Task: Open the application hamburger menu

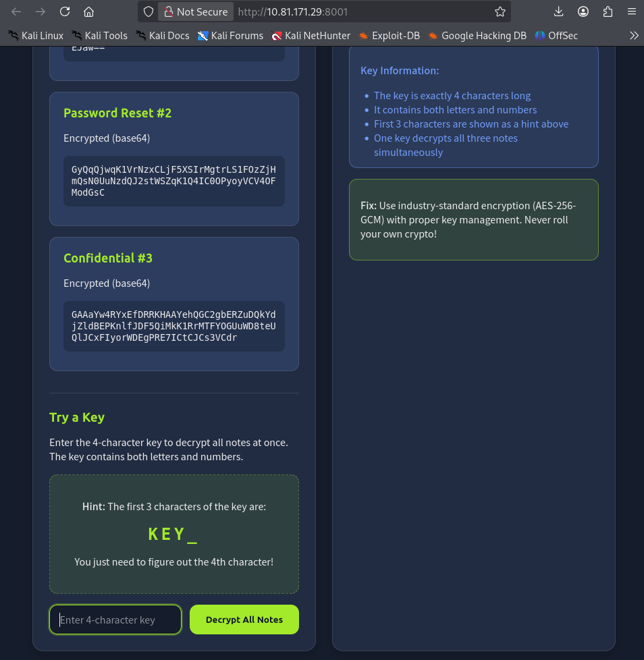Action: (x=632, y=11)
